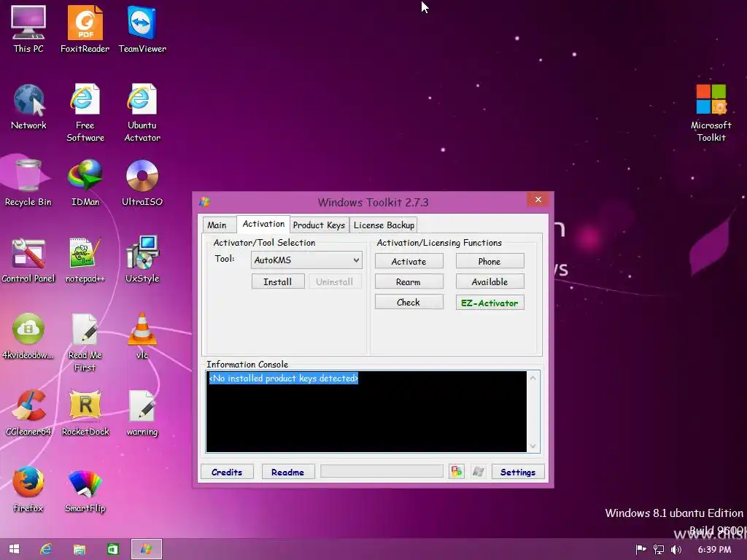Click the Rearm button
Viewport: 747px width, 560px height.
tap(409, 281)
